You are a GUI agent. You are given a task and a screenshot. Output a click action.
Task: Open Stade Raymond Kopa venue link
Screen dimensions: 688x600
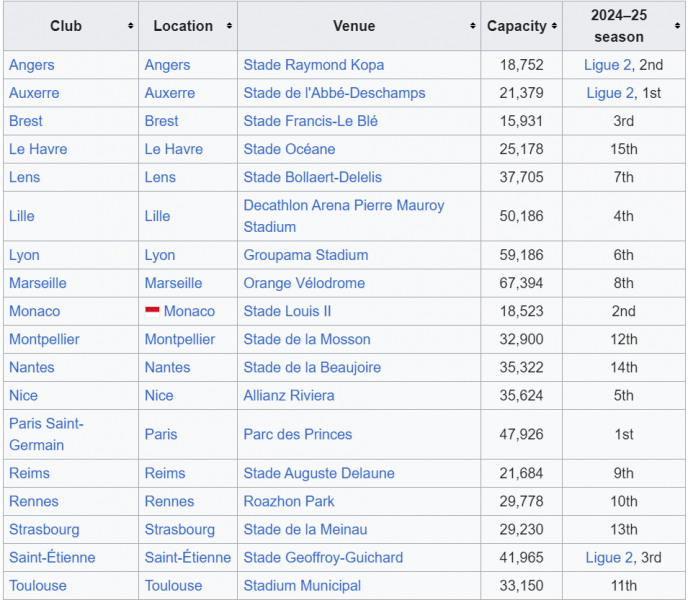313,65
